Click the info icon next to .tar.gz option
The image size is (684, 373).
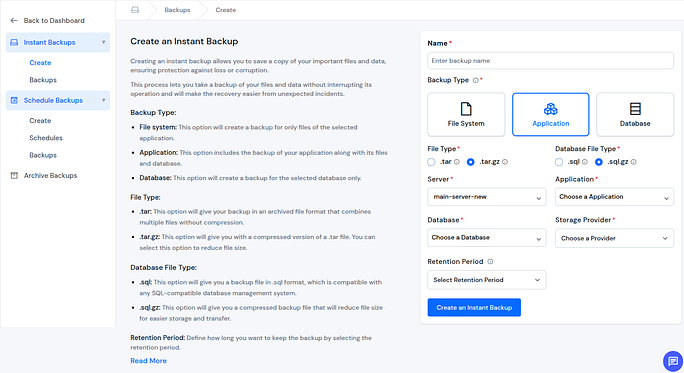505,162
